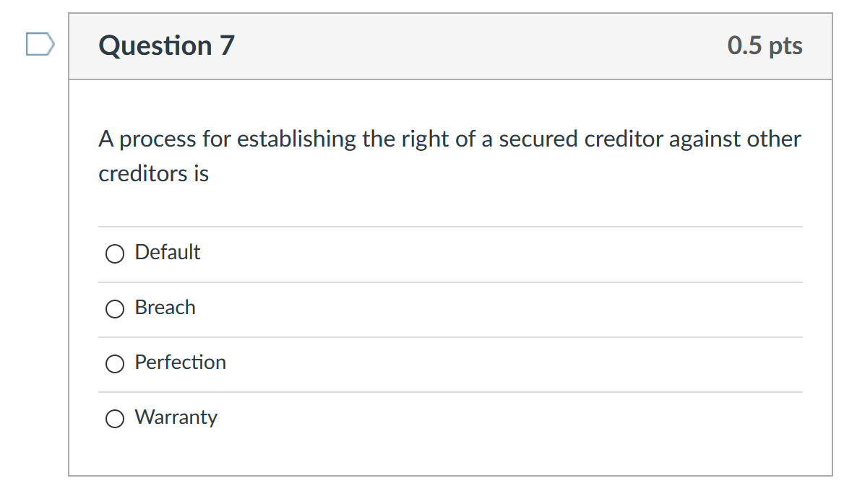Click the Perfection answer label text
Viewport: 857px width, 504px height.
pos(180,362)
